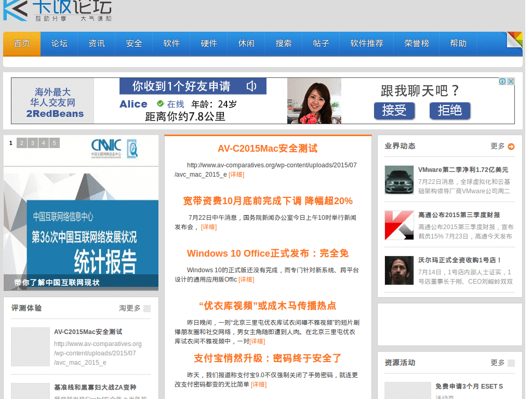Click the woman photo in the ad banner

314,101
